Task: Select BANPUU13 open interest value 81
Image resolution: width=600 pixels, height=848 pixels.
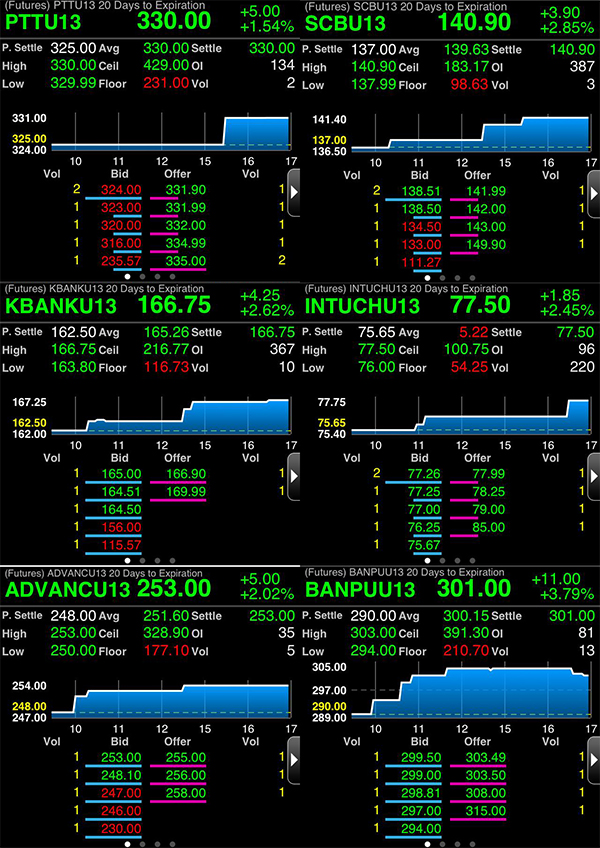Action: (586, 633)
